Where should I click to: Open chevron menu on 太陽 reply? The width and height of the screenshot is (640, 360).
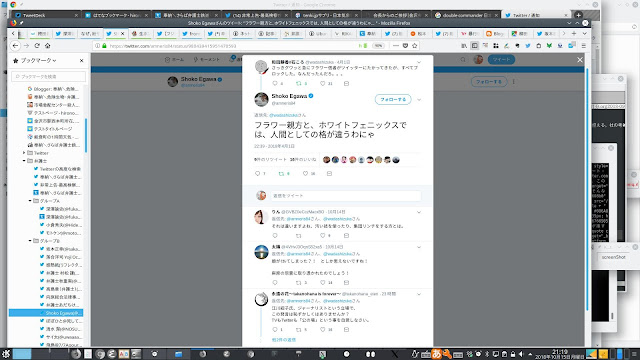419,247
